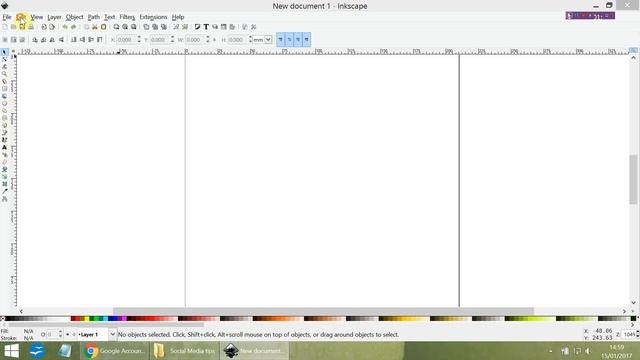
Task: Open the Fill and Stroke dialog icon
Action: (198, 27)
